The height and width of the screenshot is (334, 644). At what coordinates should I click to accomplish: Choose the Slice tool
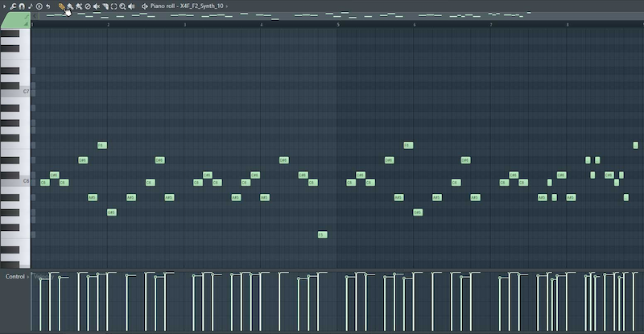105,6
